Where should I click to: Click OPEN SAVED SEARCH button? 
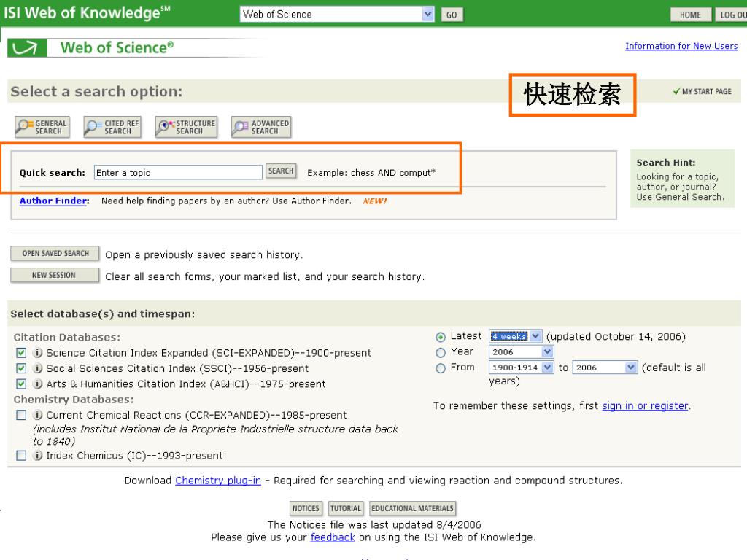(x=55, y=253)
